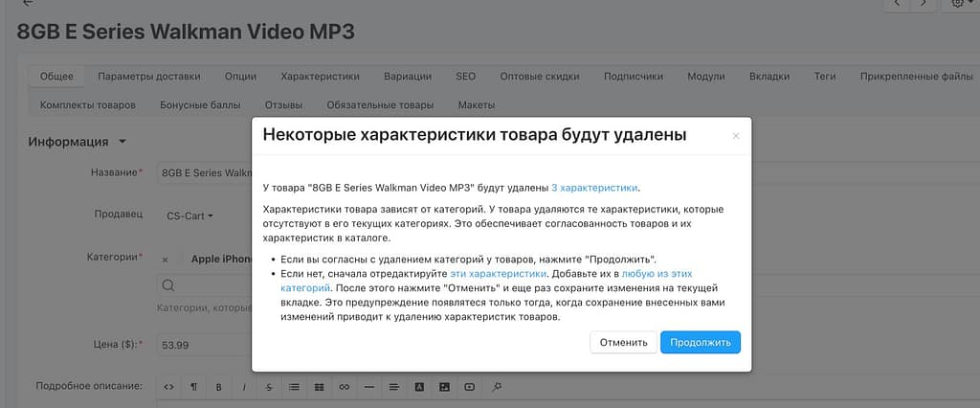Insert video in description editor
Viewport: 980px width, 408px height.
(x=469, y=387)
